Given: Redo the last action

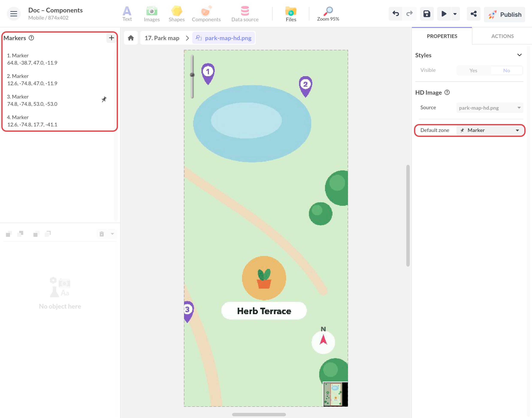Looking at the screenshot, I should click(x=409, y=14).
